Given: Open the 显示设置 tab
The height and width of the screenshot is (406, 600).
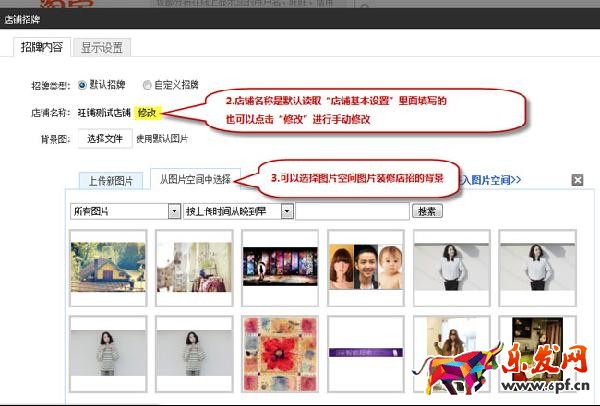Looking at the screenshot, I should [x=103, y=48].
